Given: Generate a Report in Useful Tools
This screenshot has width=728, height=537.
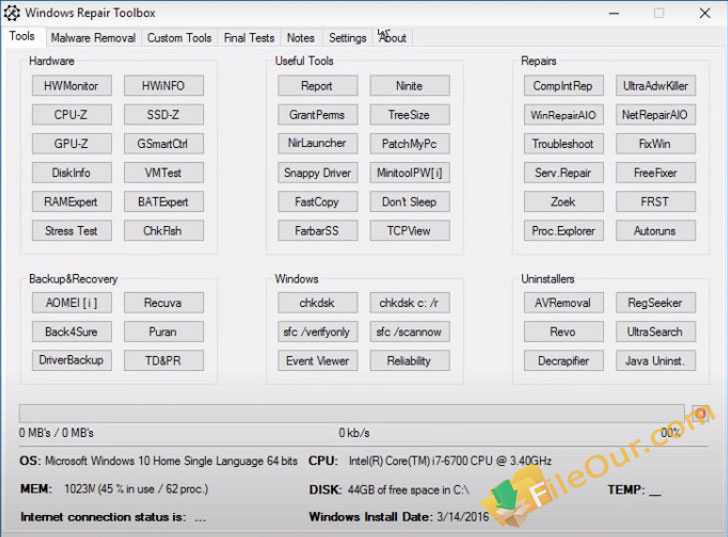Looking at the screenshot, I should (318, 86).
